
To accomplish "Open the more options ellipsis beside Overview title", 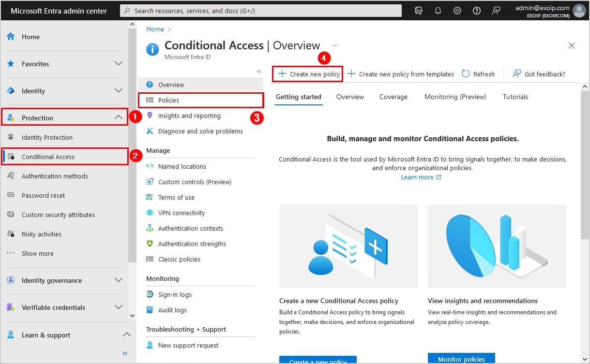I will [x=335, y=45].
